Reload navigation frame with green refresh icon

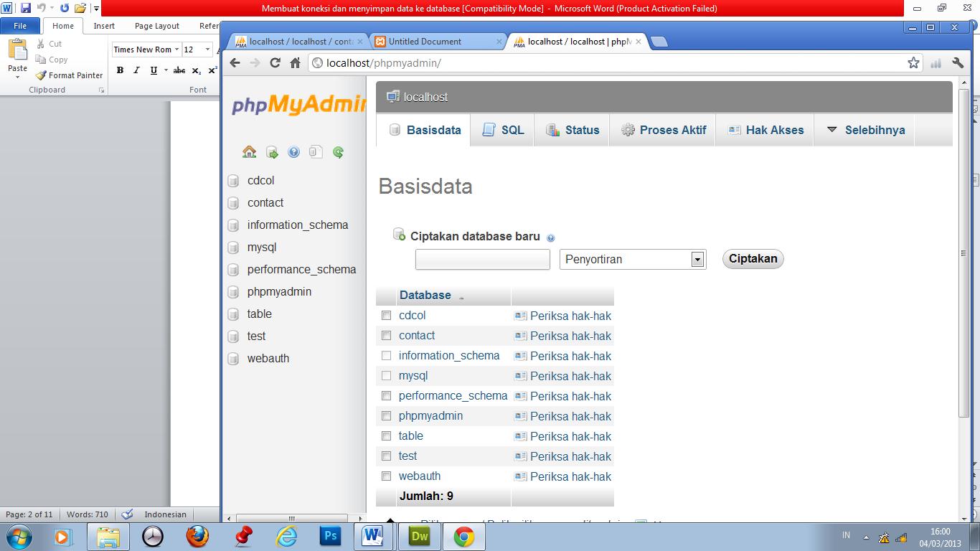[x=338, y=152]
